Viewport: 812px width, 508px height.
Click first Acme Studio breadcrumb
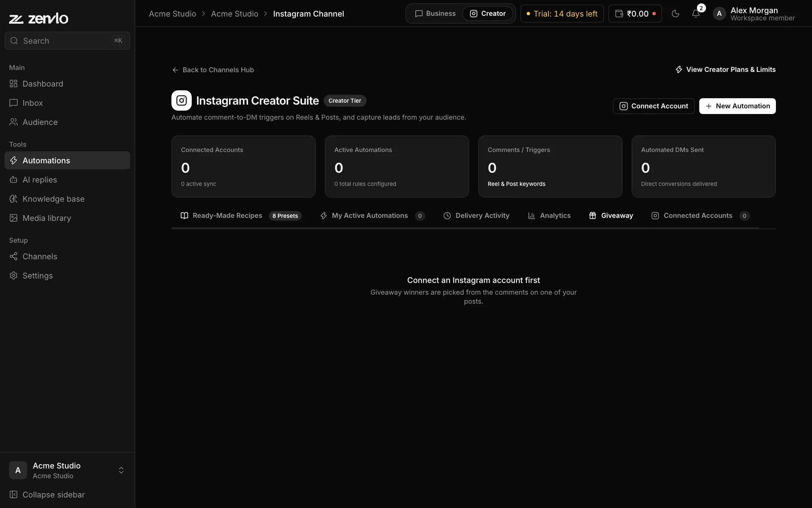173,14
